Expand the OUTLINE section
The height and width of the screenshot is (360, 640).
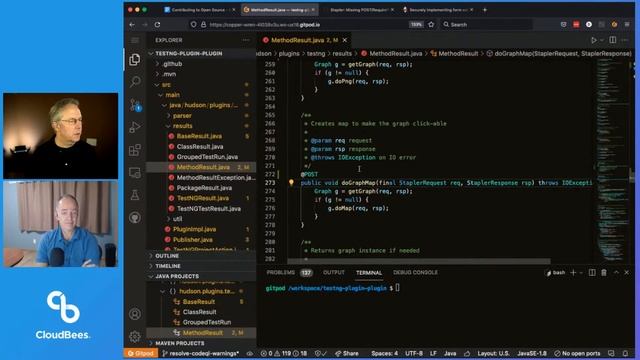167,256
